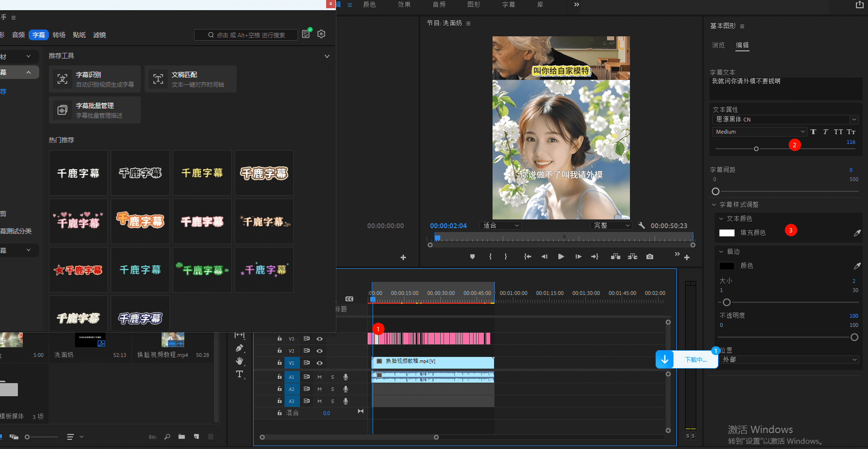Open plugin settings gear icon

click(321, 34)
